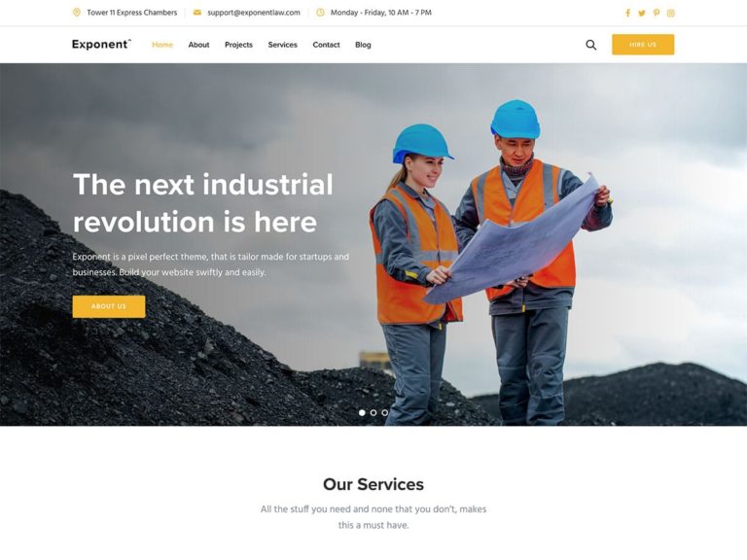
Task: Open the About menu item
Action: point(198,45)
